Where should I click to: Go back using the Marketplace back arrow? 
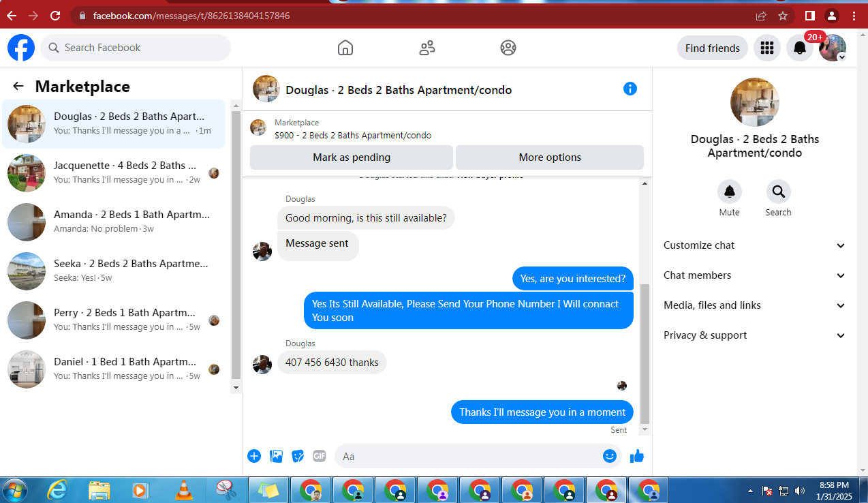[x=18, y=86]
